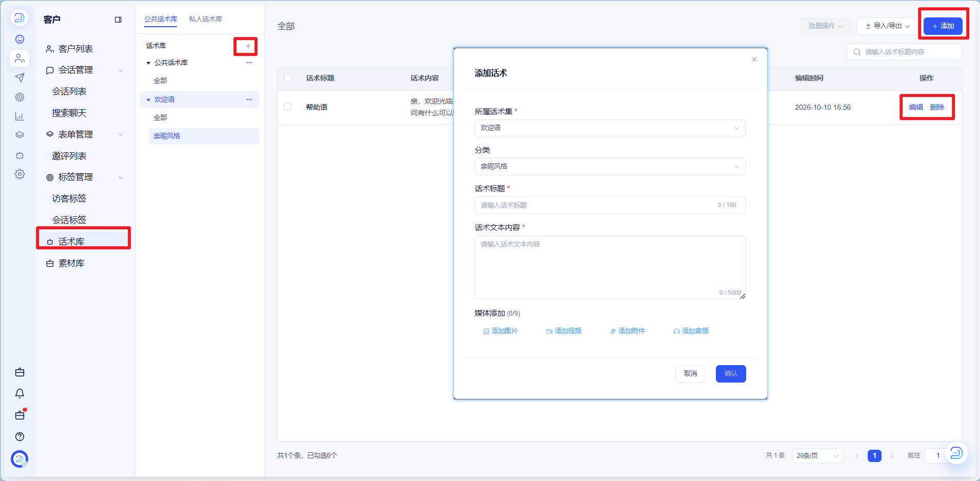Click 添加音频 under 媒体添加

point(691,331)
